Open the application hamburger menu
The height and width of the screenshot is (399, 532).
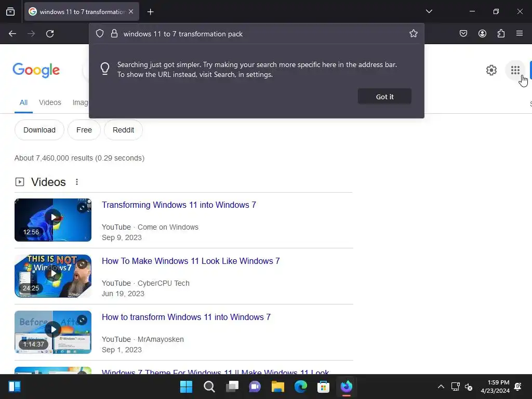pyautogui.click(x=519, y=33)
